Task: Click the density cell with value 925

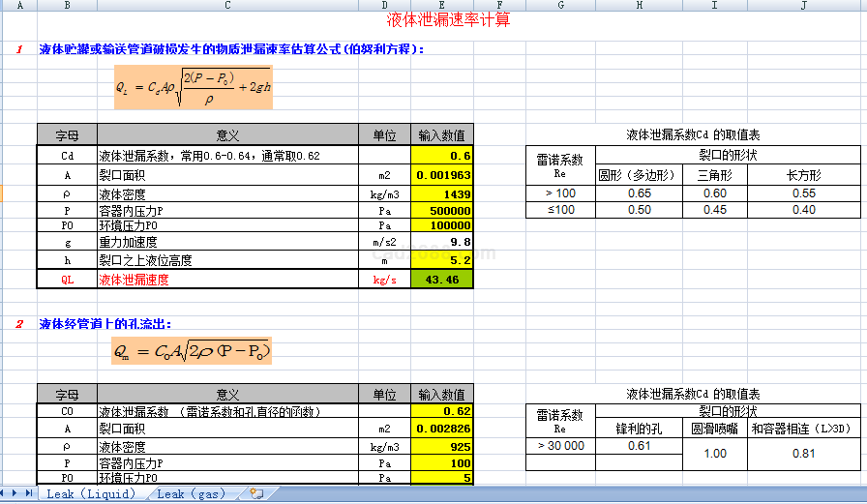Action: [x=442, y=447]
